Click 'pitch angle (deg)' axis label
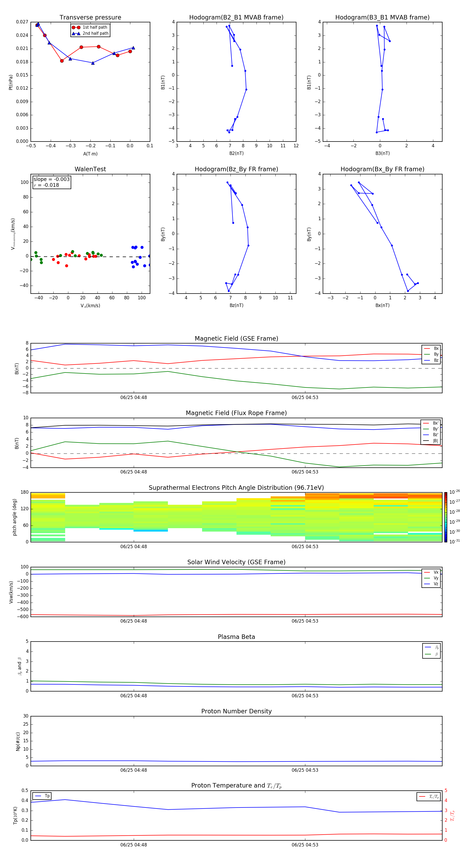This screenshot has height=868, width=473. (14, 517)
